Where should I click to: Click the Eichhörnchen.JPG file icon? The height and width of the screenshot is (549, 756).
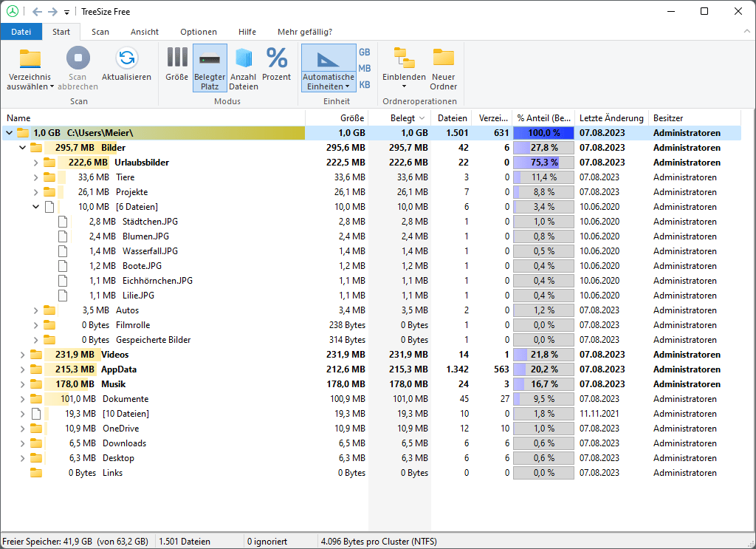tap(63, 281)
